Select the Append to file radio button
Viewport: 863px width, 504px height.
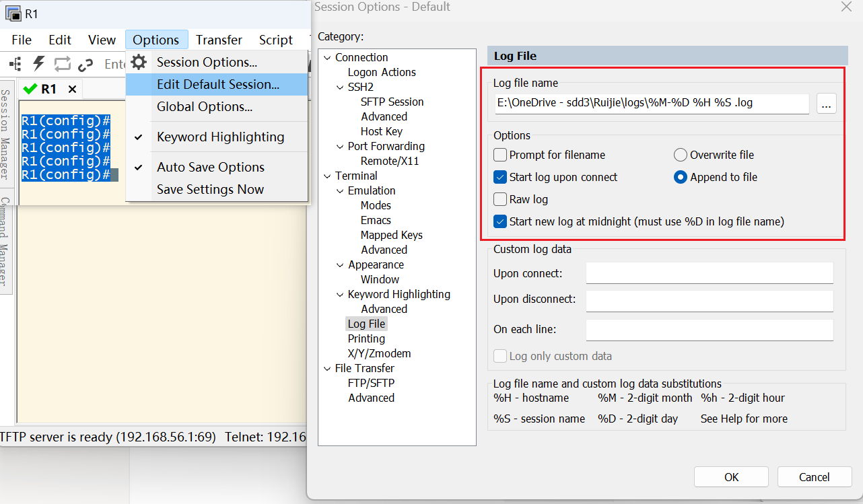pos(680,177)
